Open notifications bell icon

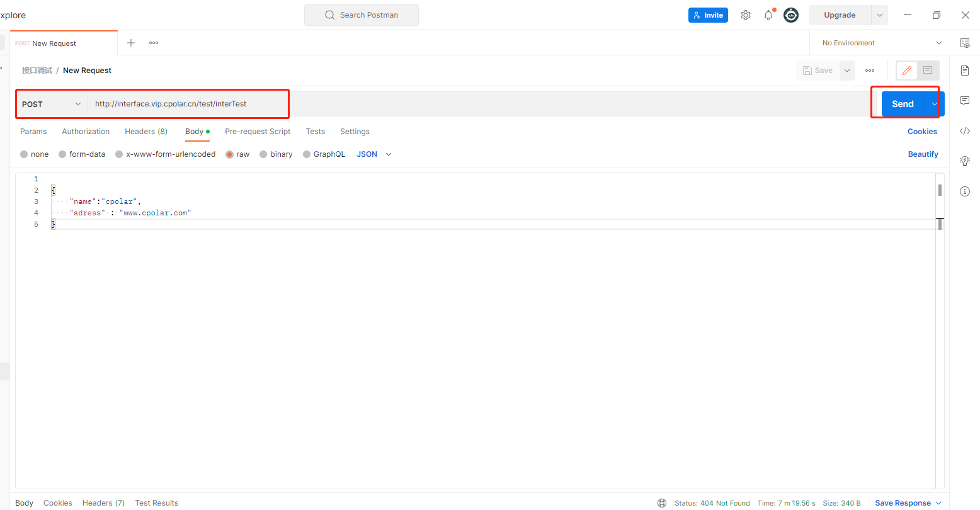(x=768, y=14)
